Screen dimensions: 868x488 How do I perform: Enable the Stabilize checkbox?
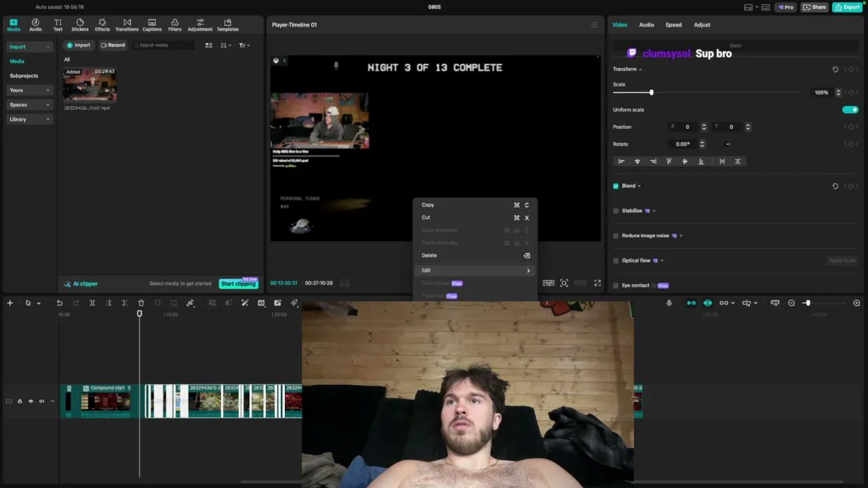(x=616, y=211)
